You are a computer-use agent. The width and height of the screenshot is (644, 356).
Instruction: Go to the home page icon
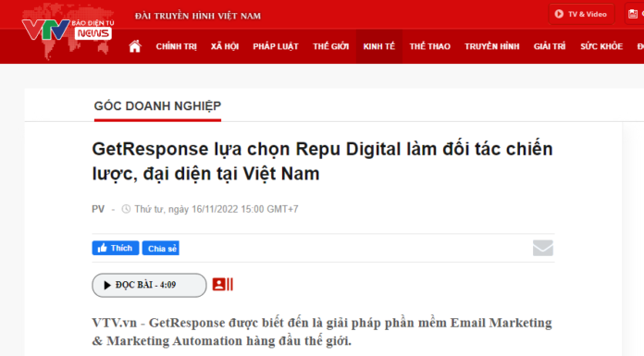[x=135, y=46]
